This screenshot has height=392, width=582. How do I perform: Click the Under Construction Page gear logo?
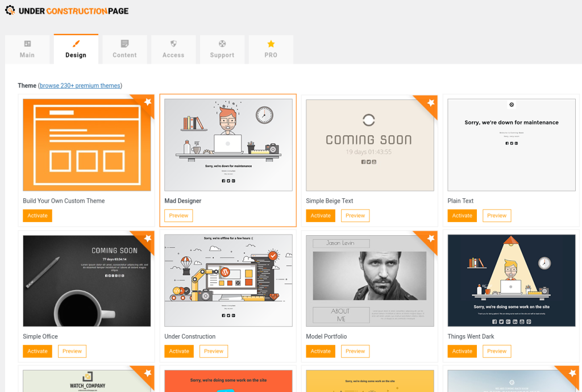click(x=10, y=10)
